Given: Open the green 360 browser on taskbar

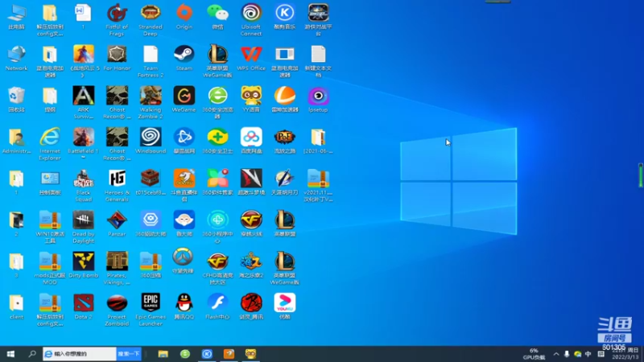Looking at the screenshot, I should pos(185,354).
